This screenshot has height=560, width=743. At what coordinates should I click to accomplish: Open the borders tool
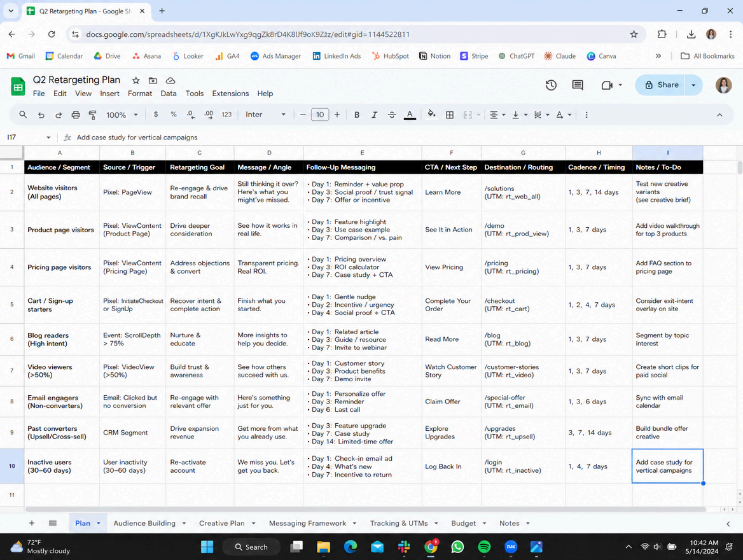tap(450, 115)
